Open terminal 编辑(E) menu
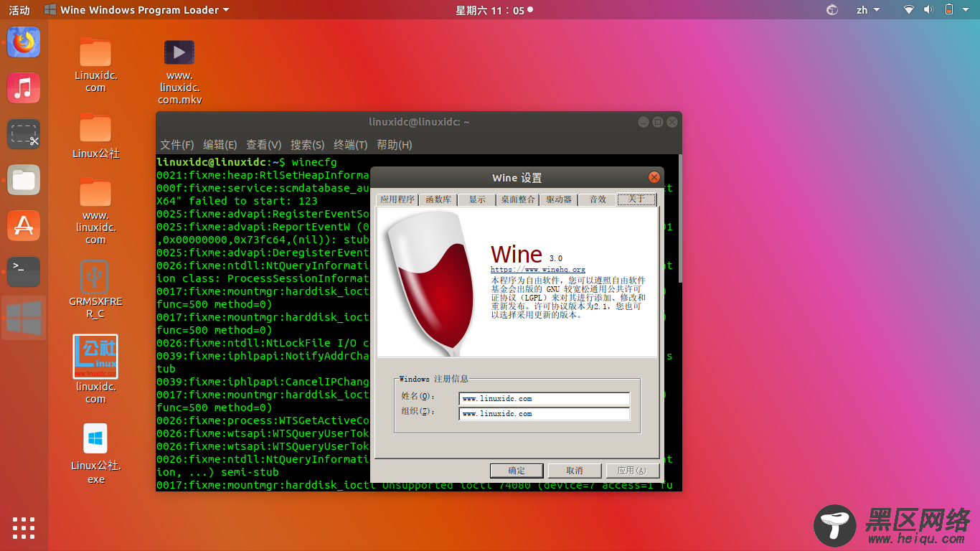 [x=220, y=145]
